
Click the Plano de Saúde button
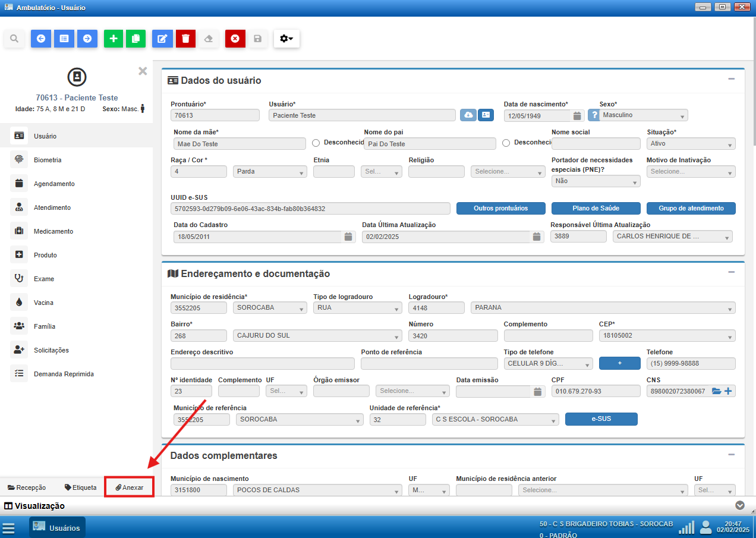click(x=596, y=209)
